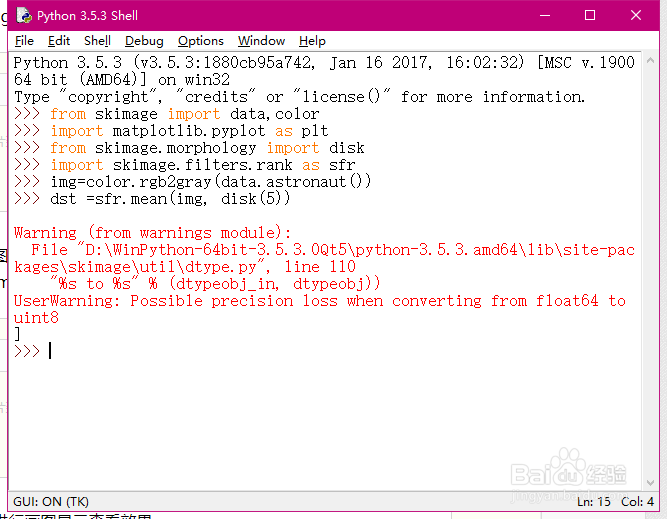Image resolution: width=667 pixels, height=519 pixels.
Task: Open the Edit menu
Action: point(59,41)
